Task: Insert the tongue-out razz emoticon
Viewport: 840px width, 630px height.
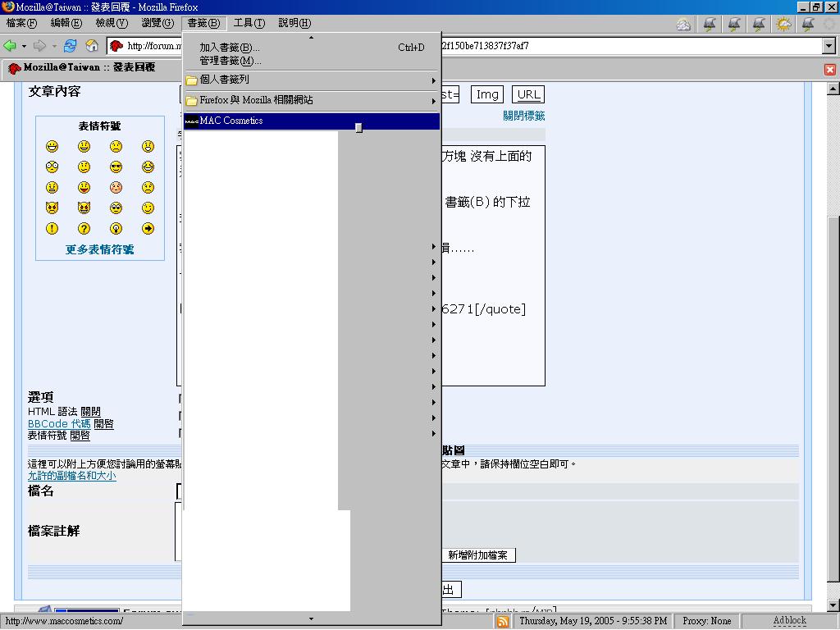Action: [x=84, y=188]
